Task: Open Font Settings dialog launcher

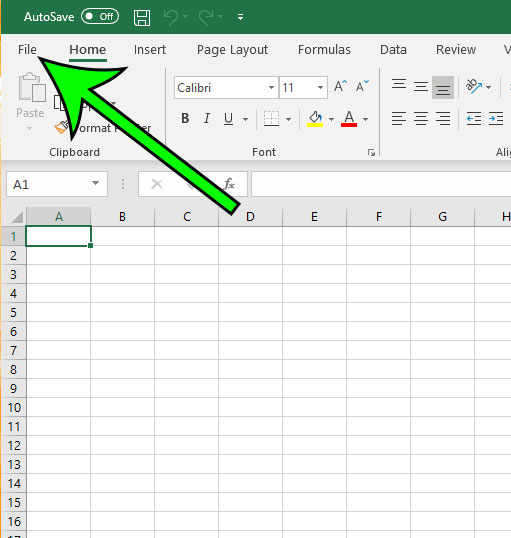Action: coord(371,153)
